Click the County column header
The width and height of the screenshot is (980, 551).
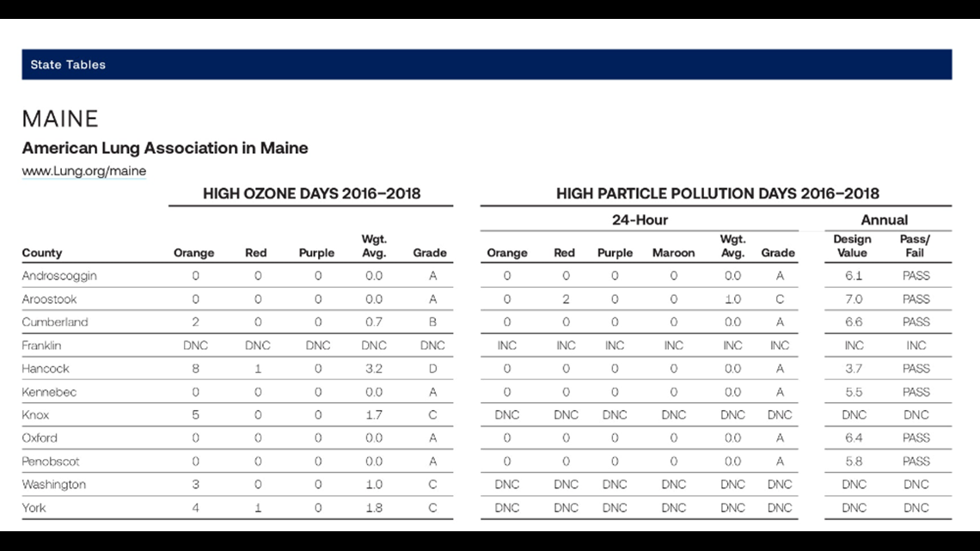tap(42, 253)
